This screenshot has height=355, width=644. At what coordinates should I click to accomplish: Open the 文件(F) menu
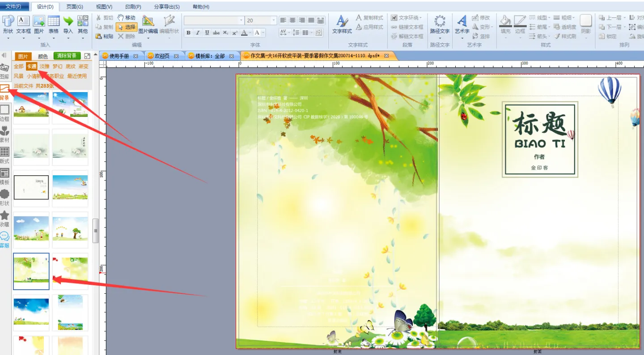[14, 6]
